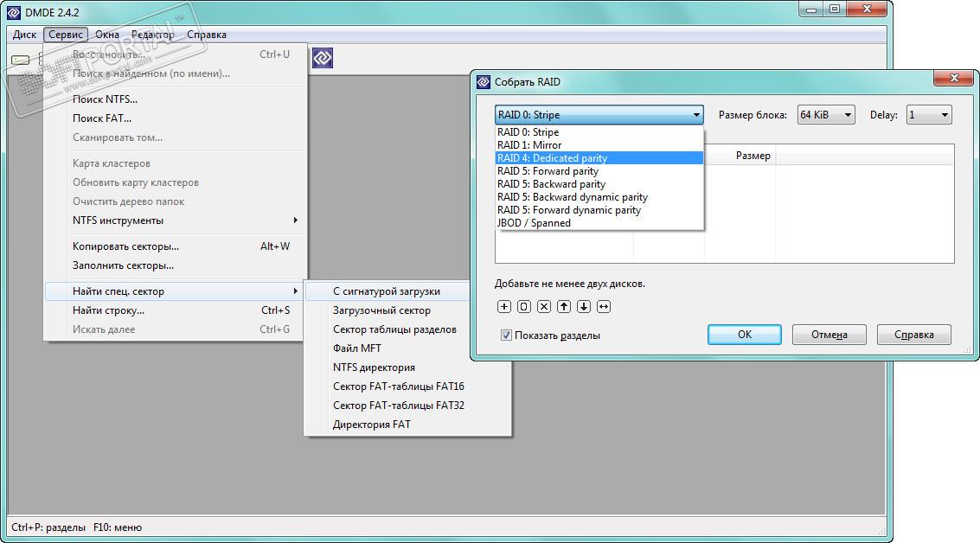Click the Справка button in RAID dialog

pyautogui.click(x=913, y=335)
